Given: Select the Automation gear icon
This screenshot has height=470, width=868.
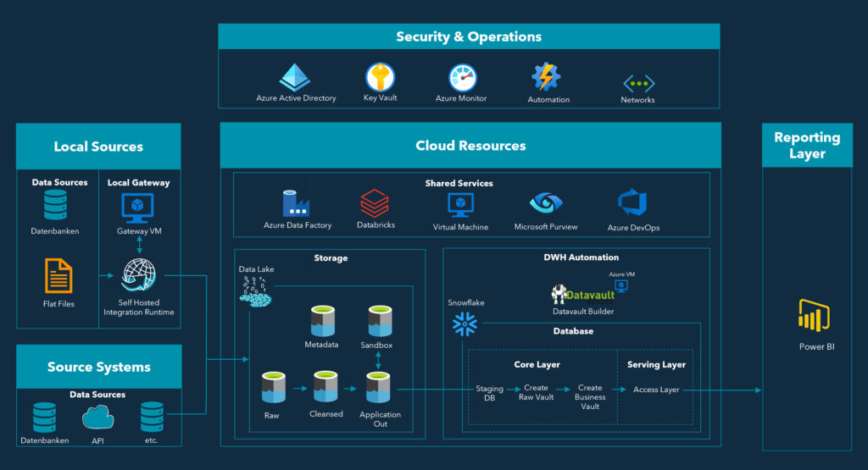Looking at the screenshot, I should click(547, 76).
